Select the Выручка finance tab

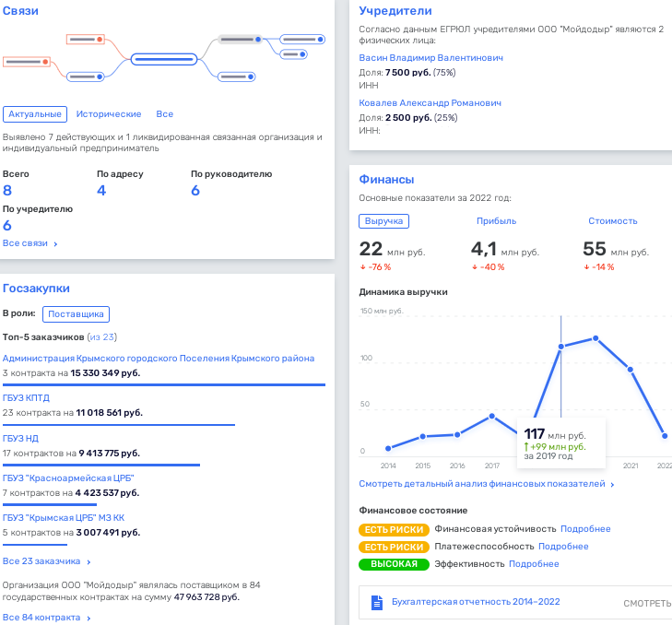(383, 221)
